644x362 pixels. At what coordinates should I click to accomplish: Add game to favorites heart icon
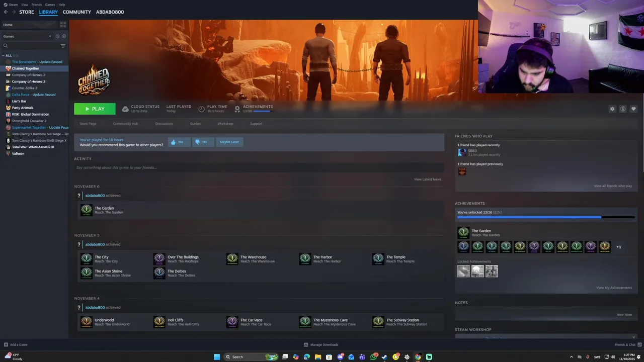[633, 109]
